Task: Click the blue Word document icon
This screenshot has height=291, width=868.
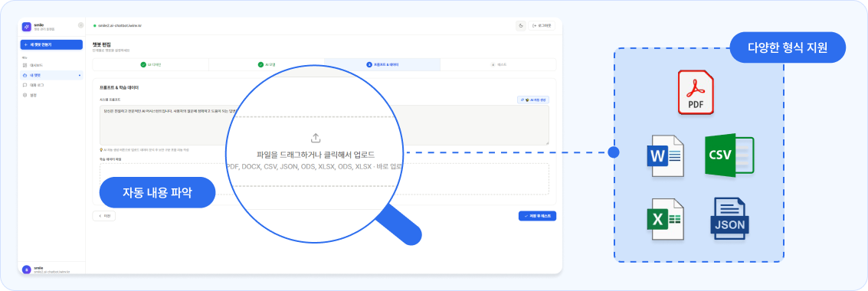Action: coord(665,155)
